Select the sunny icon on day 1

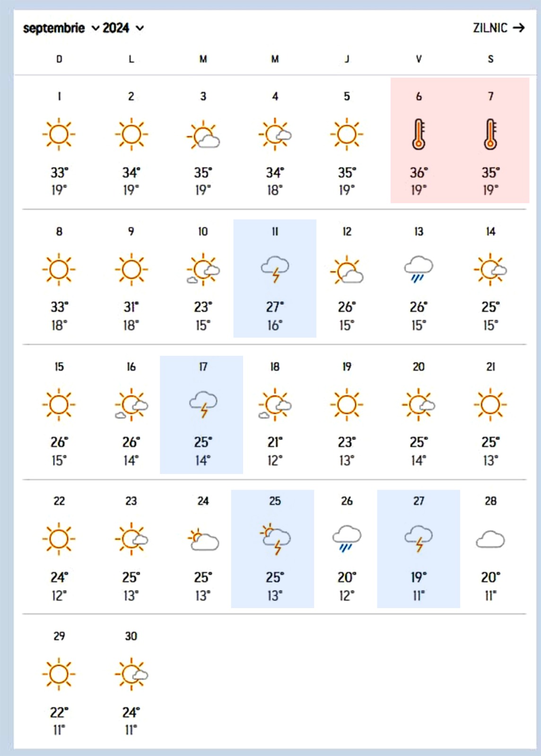tap(59, 134)
